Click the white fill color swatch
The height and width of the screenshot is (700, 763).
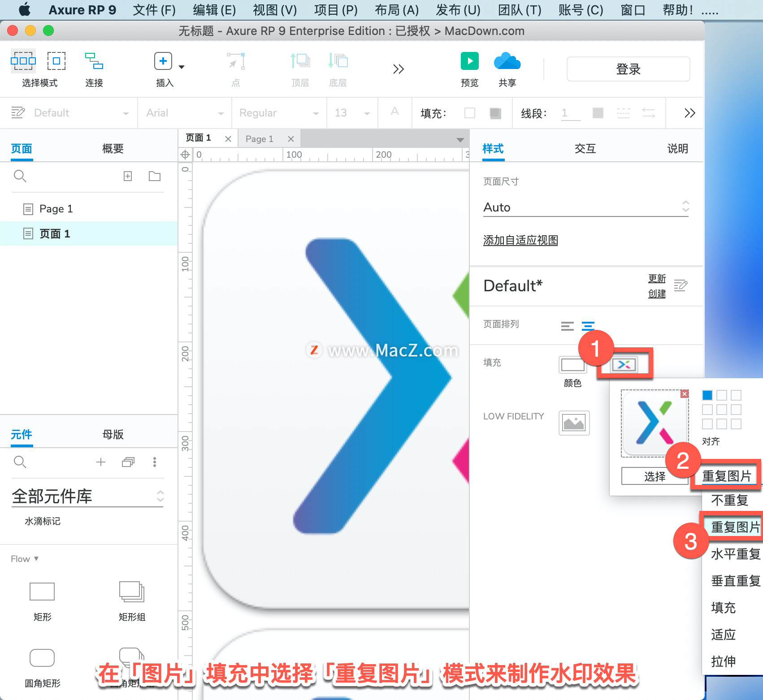point(470,113)
